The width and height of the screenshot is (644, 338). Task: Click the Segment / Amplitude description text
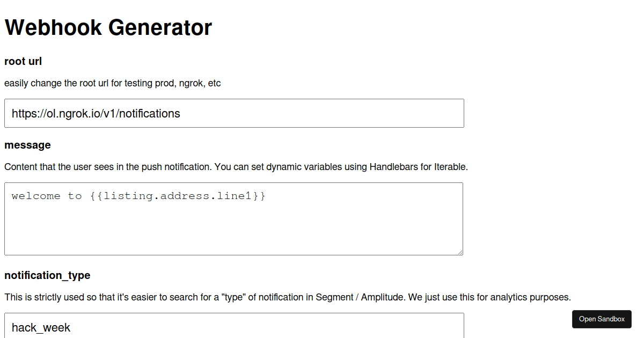coord(287,297)
